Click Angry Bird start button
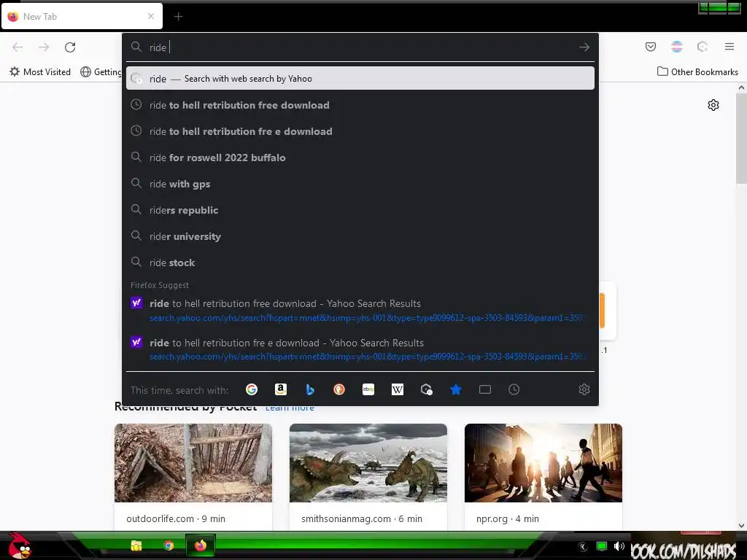Screen dimensions: 747x560 18,545
